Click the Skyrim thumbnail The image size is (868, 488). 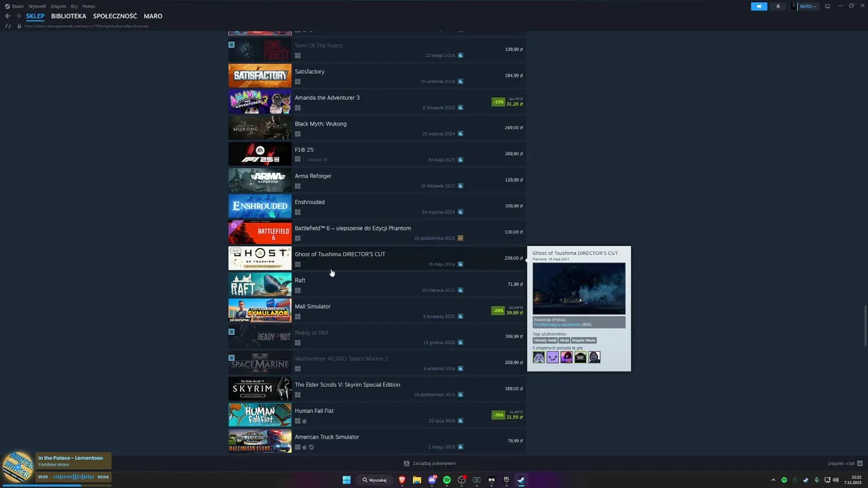[260, 389]
